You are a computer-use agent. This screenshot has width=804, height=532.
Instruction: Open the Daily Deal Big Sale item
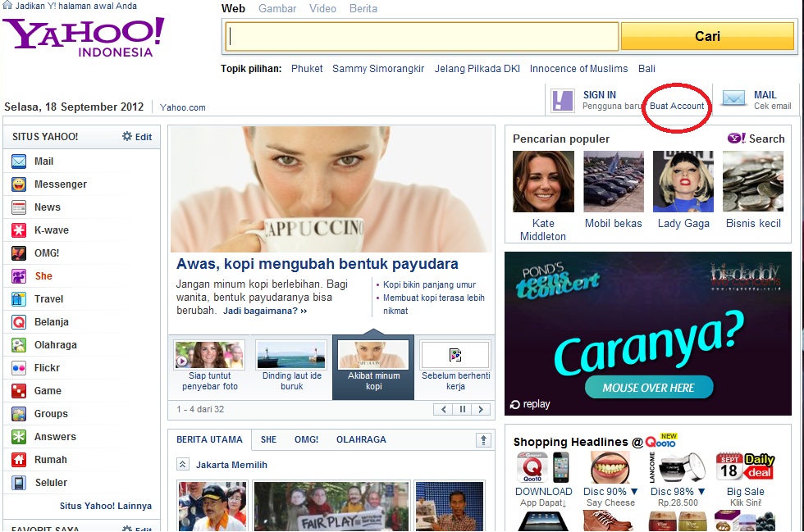[x=745, y=480]
